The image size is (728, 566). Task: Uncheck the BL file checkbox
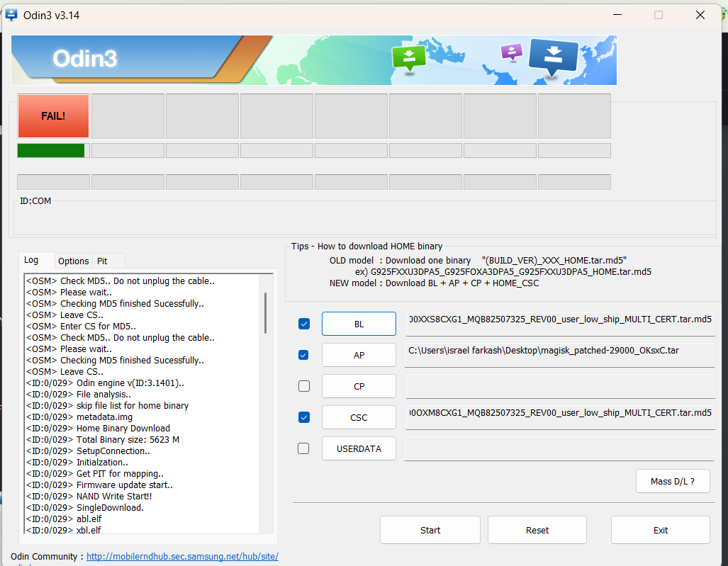coord(304,324)
